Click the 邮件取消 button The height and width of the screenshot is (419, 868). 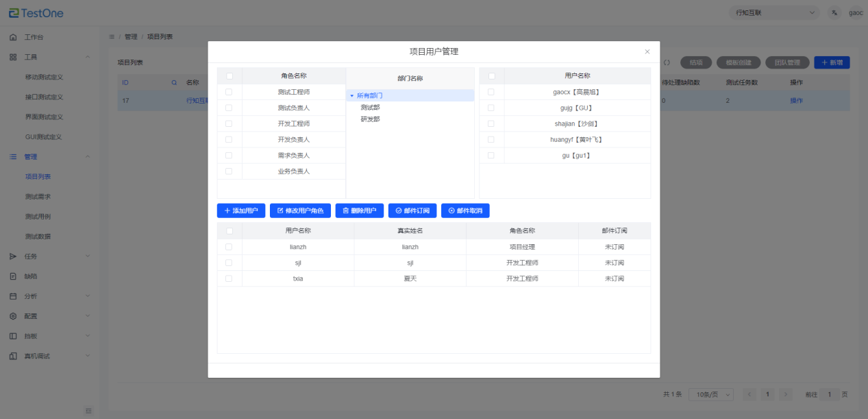pyautogui.click(x=465, y=211)
